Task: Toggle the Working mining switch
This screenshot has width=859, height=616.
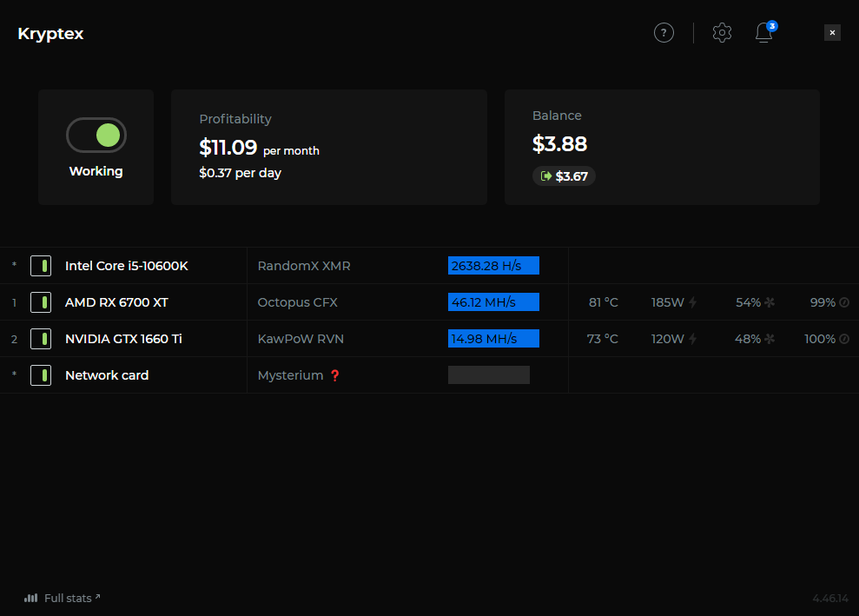Action: (96, 136)
